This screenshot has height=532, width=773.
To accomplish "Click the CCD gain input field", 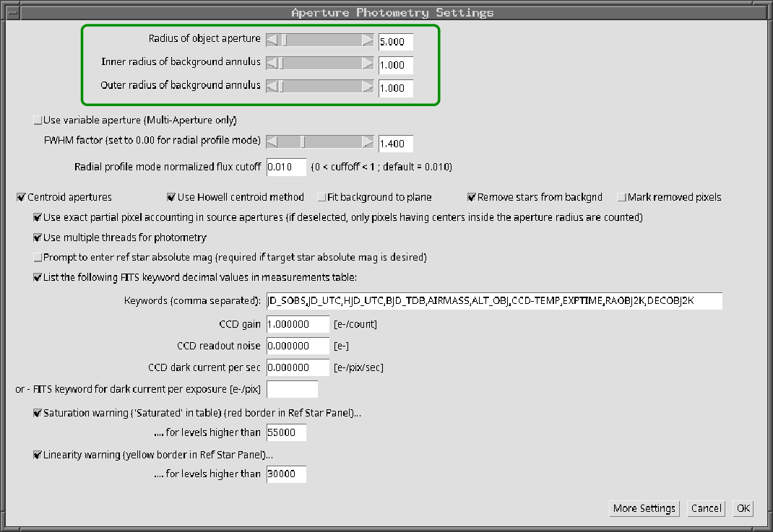I will point(298,325).
